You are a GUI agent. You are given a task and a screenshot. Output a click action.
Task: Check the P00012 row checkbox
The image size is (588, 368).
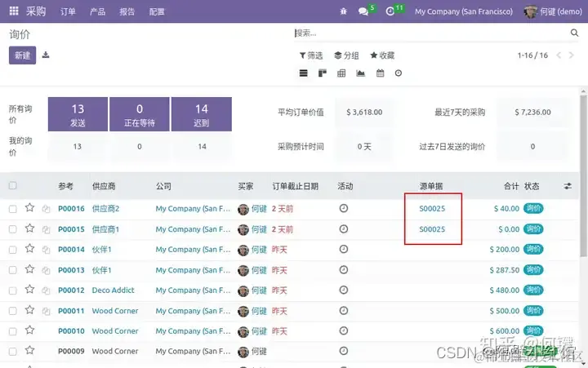tap(13, 290)
